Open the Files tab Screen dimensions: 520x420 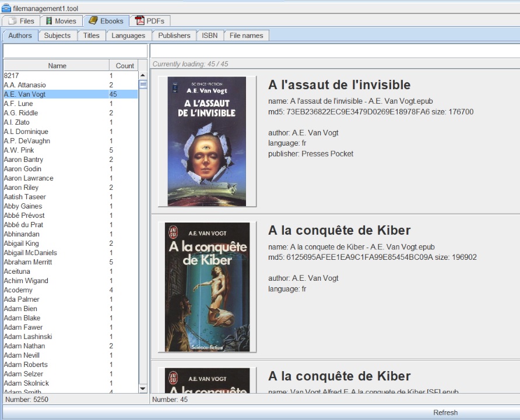[21, 21]
